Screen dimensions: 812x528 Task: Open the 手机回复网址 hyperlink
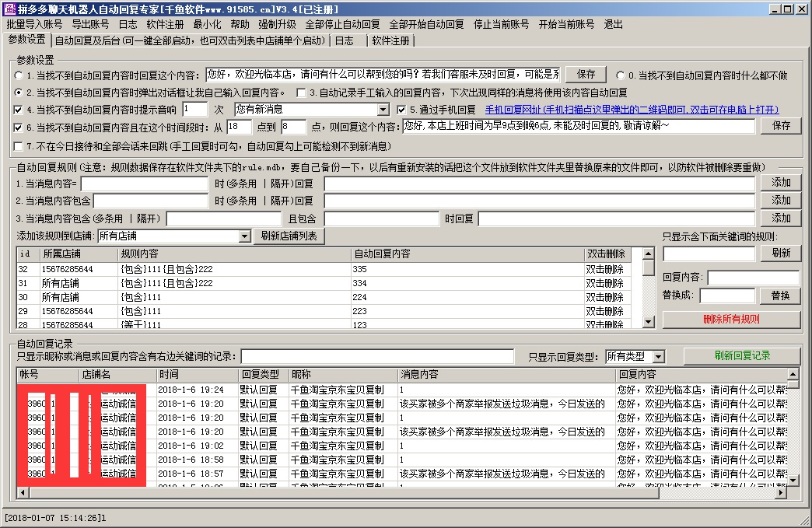(631, 110)
